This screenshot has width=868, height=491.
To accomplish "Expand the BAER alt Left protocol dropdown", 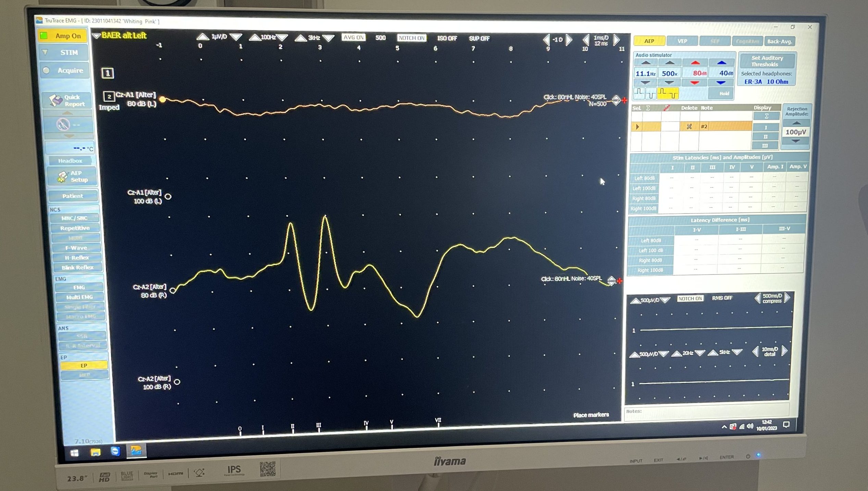I will (96, 36).
